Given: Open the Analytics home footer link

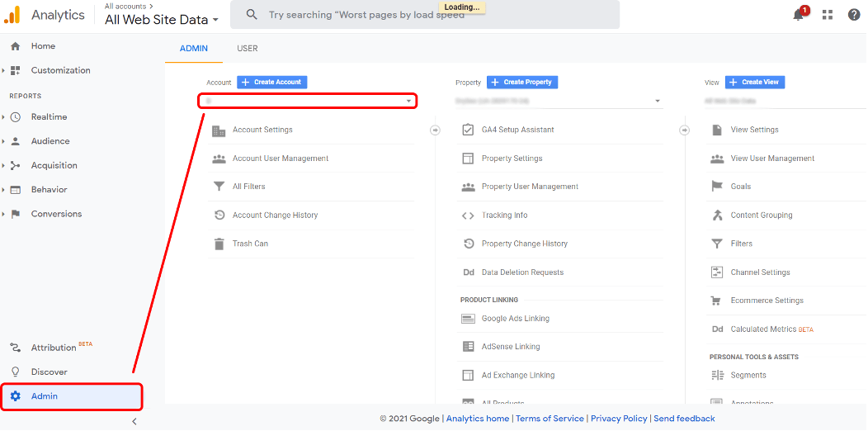Looking at the screenshot, I should (x=478, y=419).
